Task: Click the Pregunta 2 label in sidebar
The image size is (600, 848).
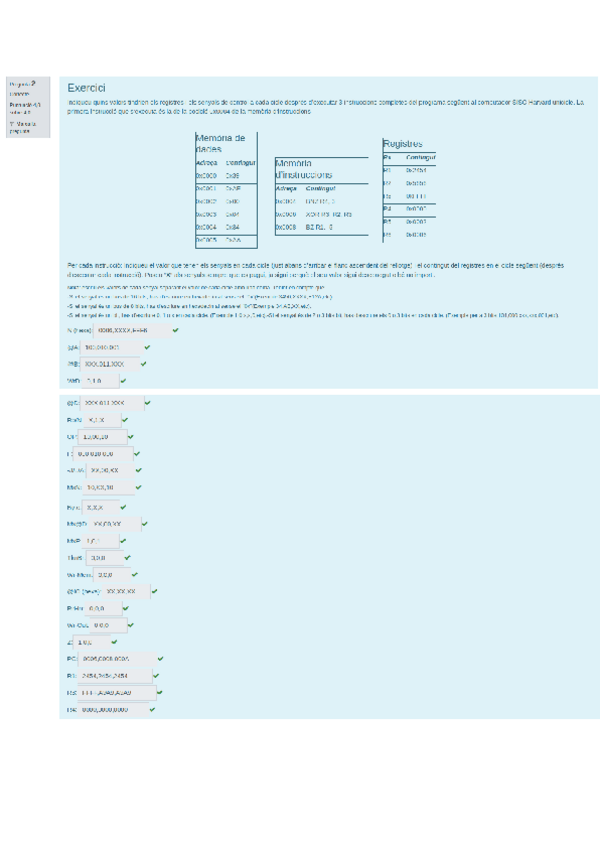Action: (x=23, y=84)
